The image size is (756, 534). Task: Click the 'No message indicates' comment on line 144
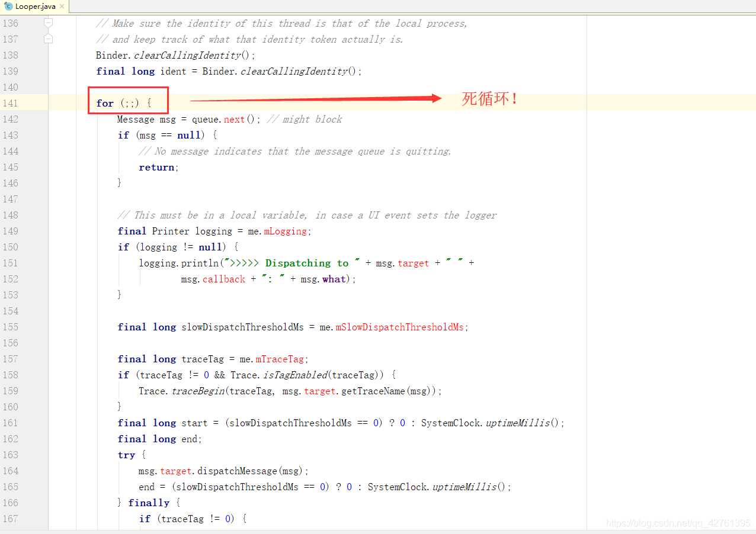(295, 151)
